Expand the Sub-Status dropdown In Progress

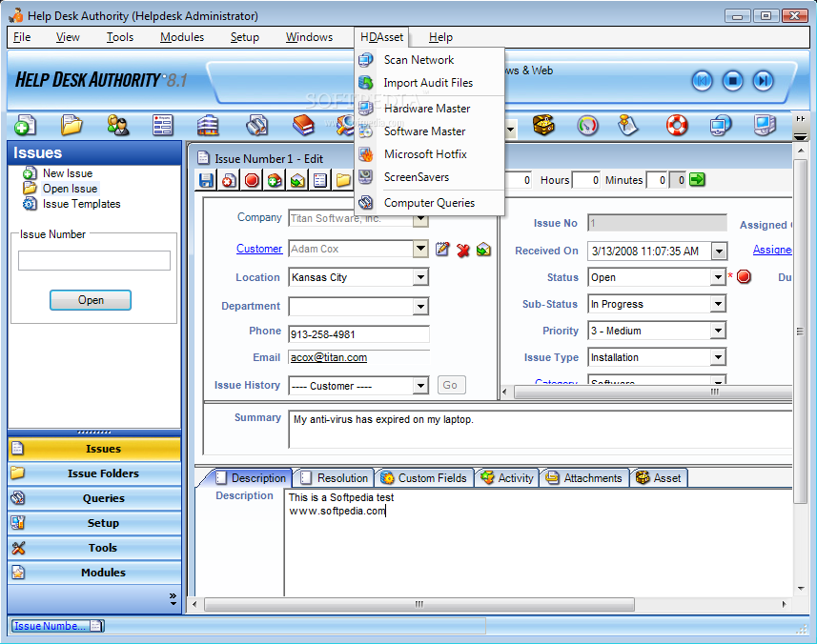coord(718,304)
